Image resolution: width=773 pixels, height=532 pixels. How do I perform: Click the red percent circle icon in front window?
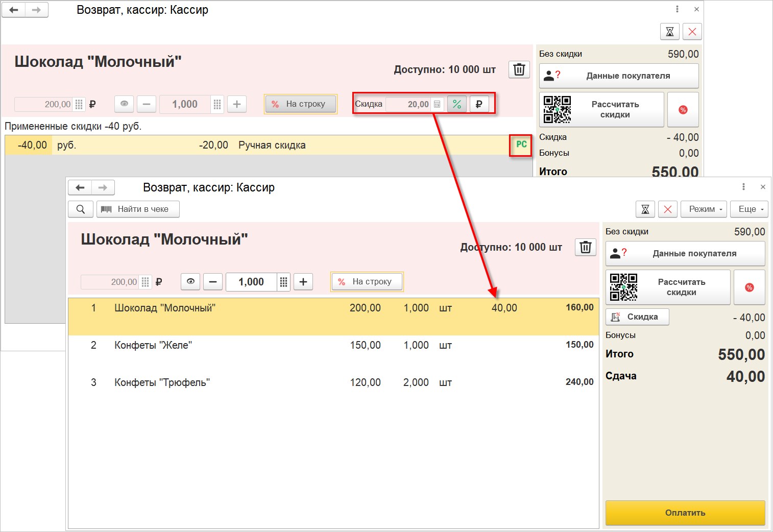point(749,287)
